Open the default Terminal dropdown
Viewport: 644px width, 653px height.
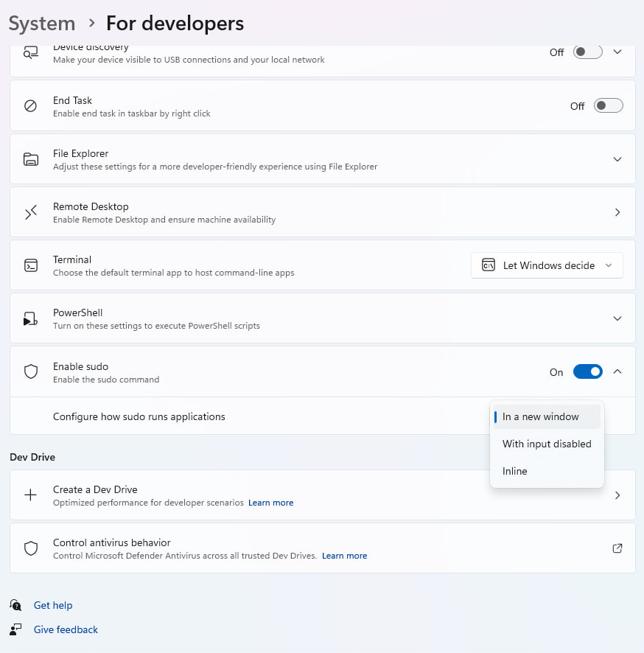(547, 265)
